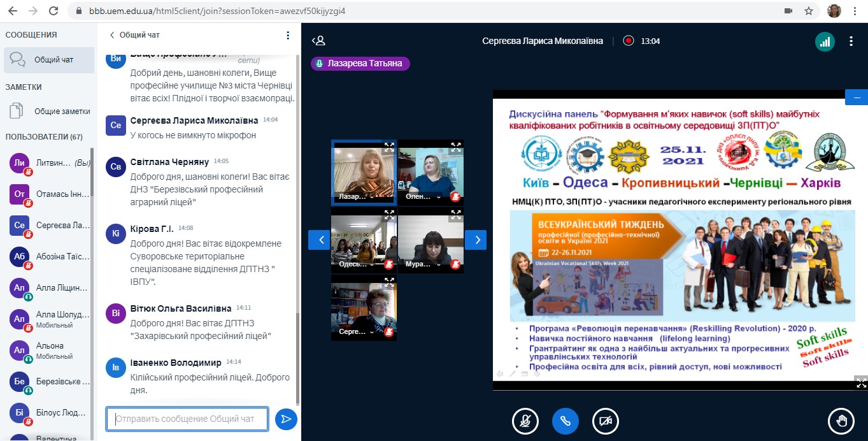Show previous page of webcams
868x441 pixels.
319,240
